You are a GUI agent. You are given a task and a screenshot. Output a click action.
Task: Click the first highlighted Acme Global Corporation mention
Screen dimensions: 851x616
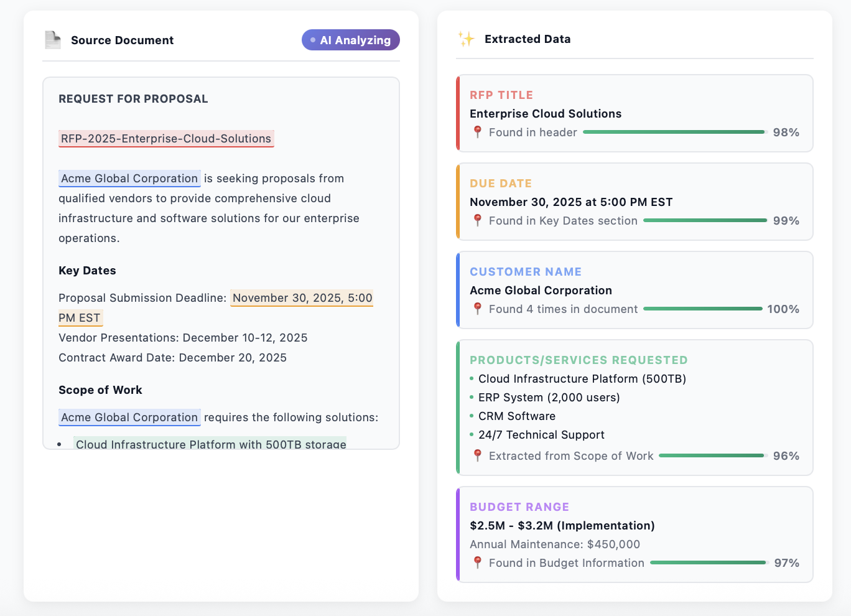[x=129, y=179]
